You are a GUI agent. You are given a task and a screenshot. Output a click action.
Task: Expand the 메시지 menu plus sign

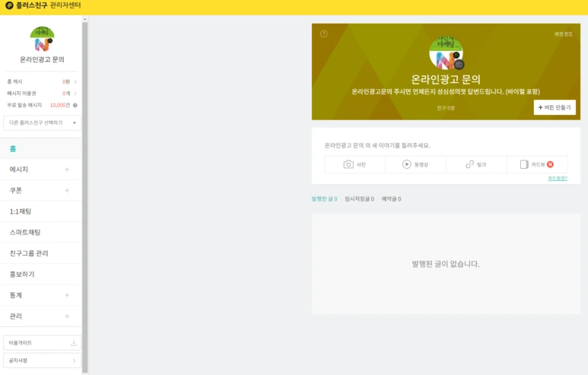pos(67,170)
